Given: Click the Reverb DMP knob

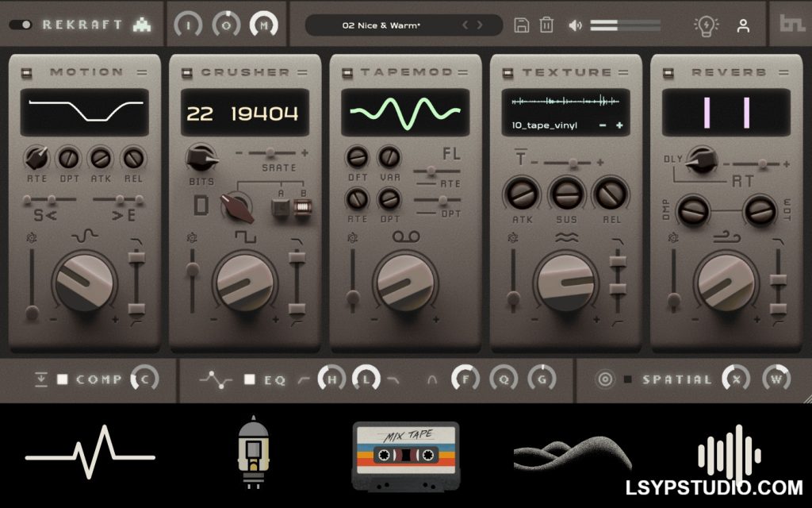Looking at the screenshot, I should coord(693,211).
